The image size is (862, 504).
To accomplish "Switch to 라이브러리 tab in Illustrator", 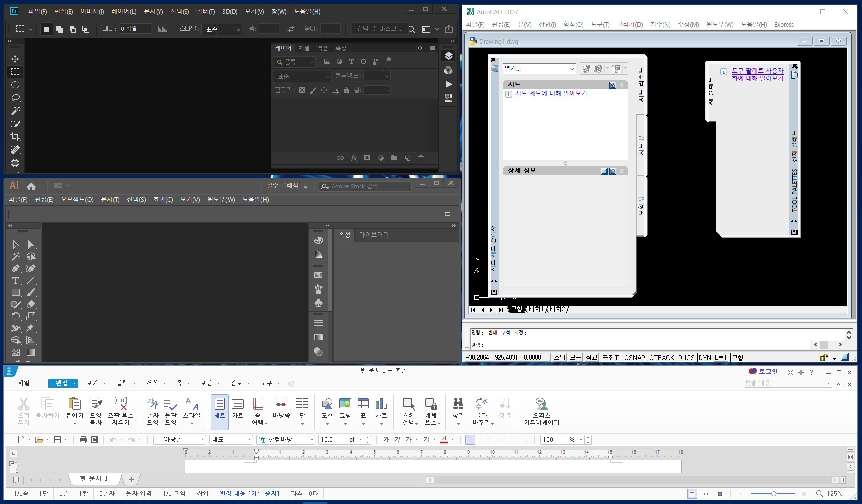I will pyautogui.click(x=374, y=235).
